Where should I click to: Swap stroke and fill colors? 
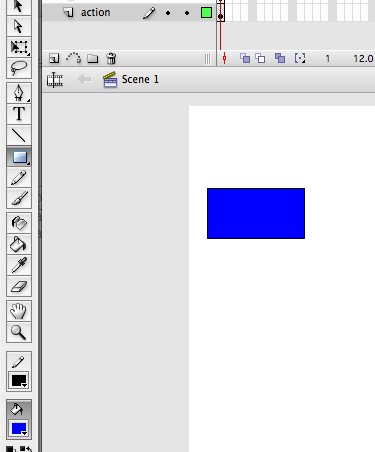coord(26,449)
